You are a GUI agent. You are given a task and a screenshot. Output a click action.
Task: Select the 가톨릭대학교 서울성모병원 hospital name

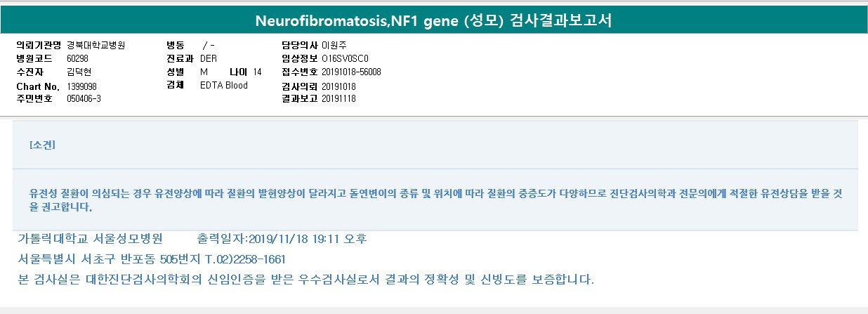click(90, 239)
